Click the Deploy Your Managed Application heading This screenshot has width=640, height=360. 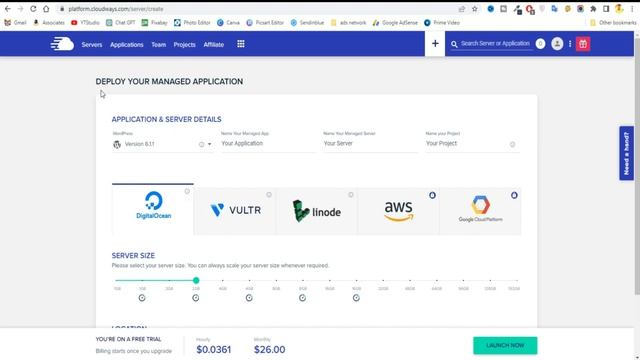169,82
